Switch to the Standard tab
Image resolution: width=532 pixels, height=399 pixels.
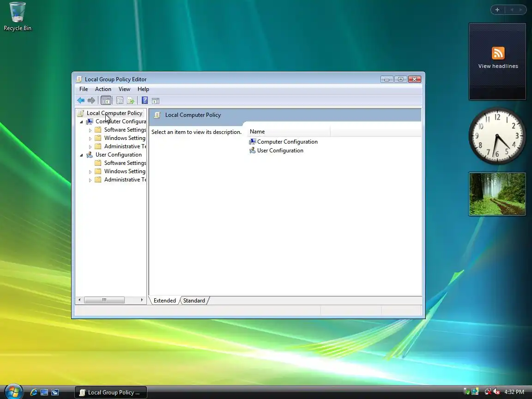[x=194, y=301]
